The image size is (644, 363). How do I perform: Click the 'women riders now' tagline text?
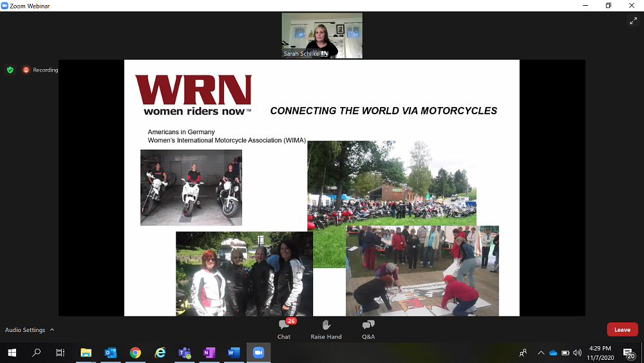pos(194,112)
